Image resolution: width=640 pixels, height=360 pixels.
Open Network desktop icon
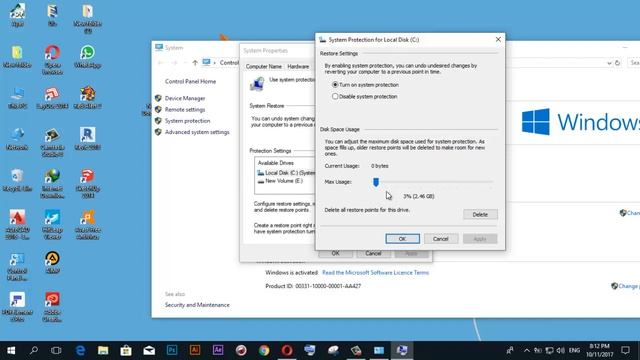[x=17, y=139]
